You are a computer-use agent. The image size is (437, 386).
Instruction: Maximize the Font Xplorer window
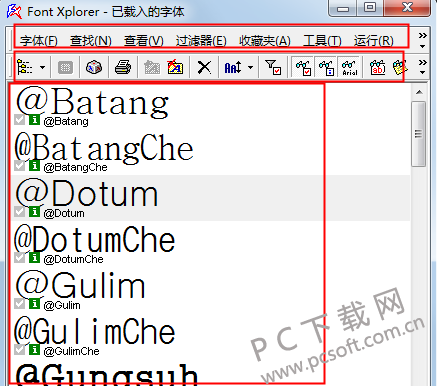[x=369, y=8]
